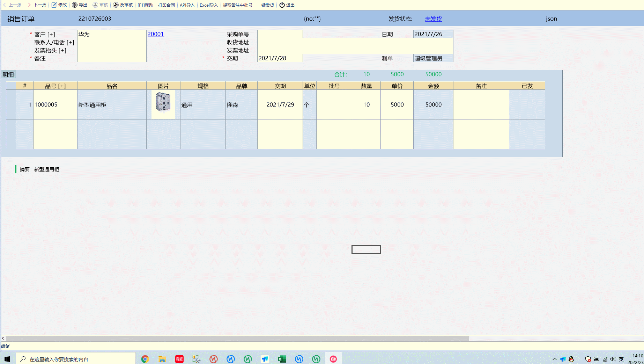Screen dimensions: 644x364
Task: Click the 打印合同 print contract menu item
Action: [166, 5]
